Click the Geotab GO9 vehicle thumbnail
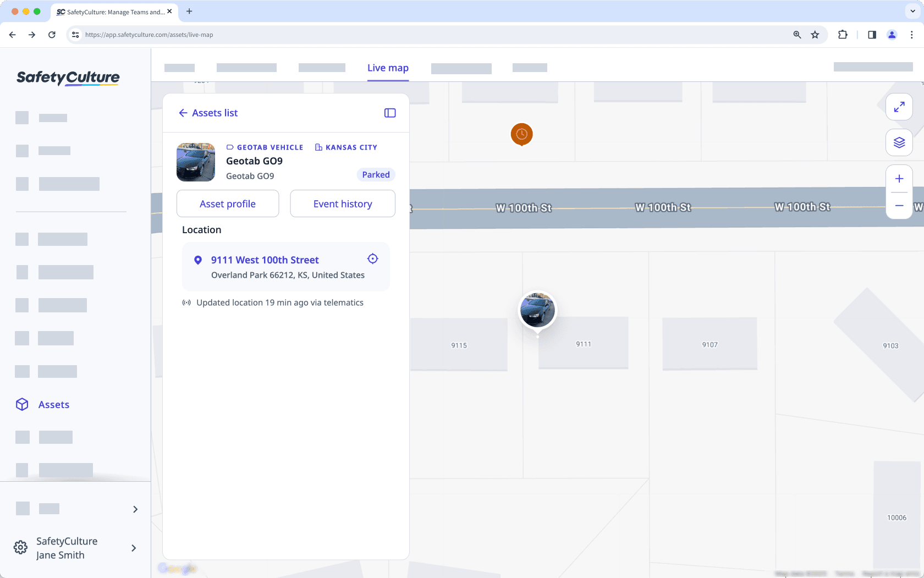Screen dimensions: 924x578 195,162
